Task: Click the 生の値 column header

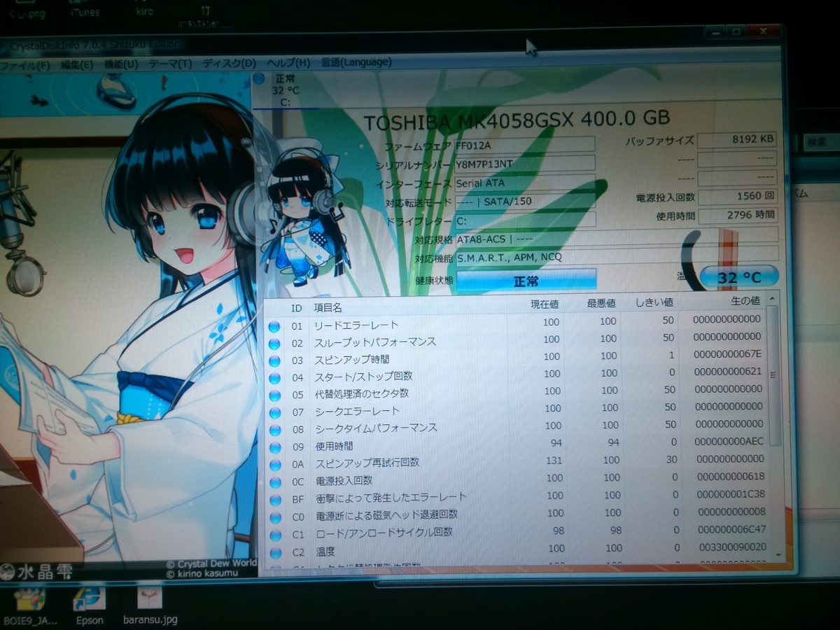Action: pos(745,301)
